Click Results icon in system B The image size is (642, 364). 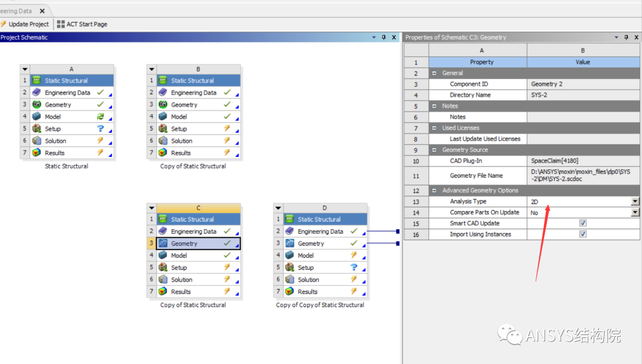[x=163, y=153]
